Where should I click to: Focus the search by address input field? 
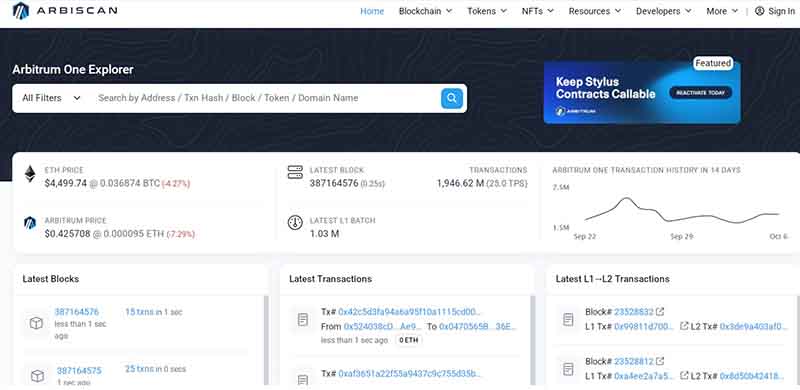click(265, 98)
